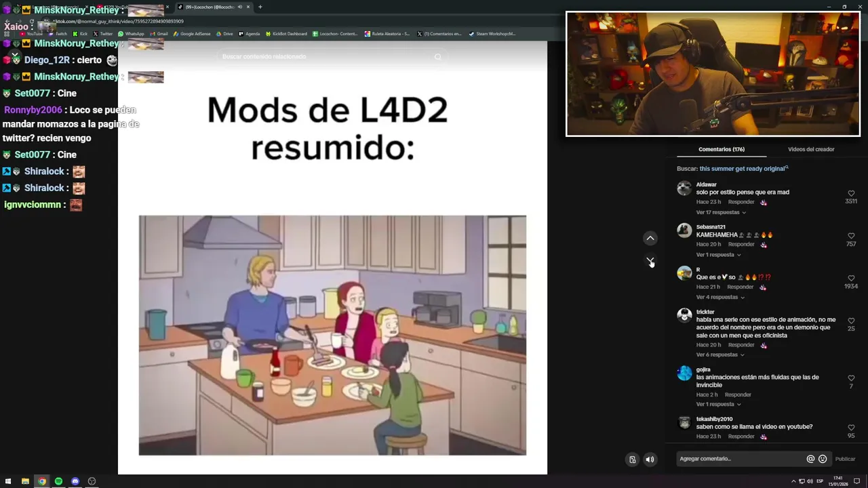Like gojira's comment about fluid animations
Viewport: 868px width, 488px height.
click(x=851, y=378)
